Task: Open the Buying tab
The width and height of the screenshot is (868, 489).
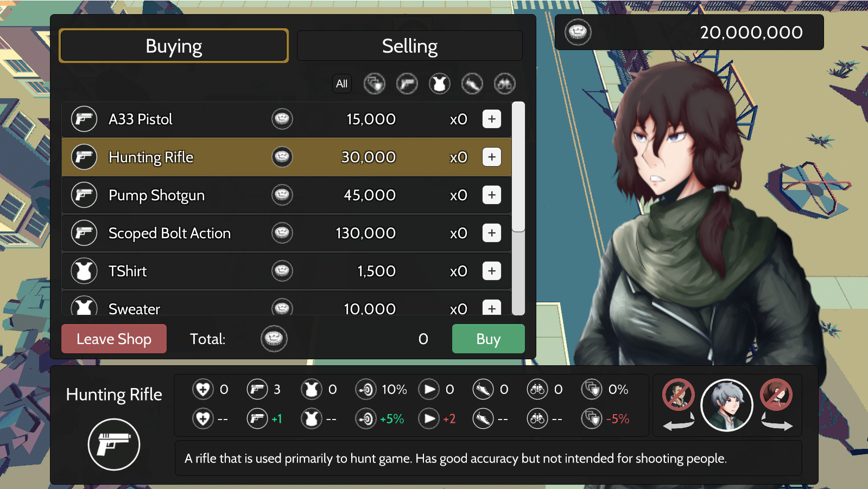Action: click(174, 46)
